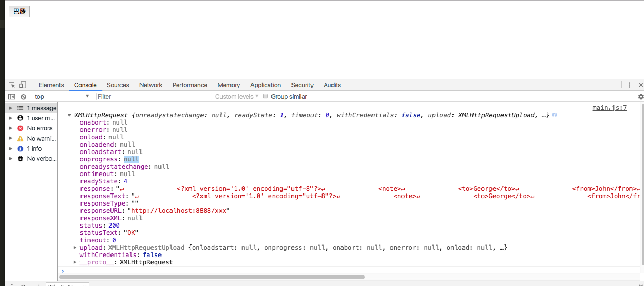Open the Custom levels dropdown
The image size is (644, 286).
(x=237, y=97)
